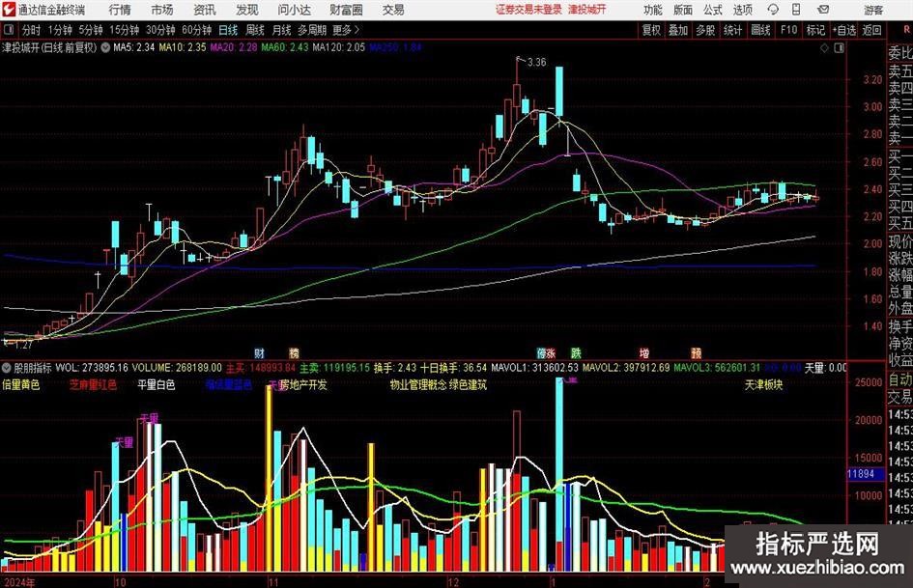Click the MA60: 2.43 indicator label
The height and width of the screenshot is (588, 913).
pyautogui.click(x=285, y=47)
